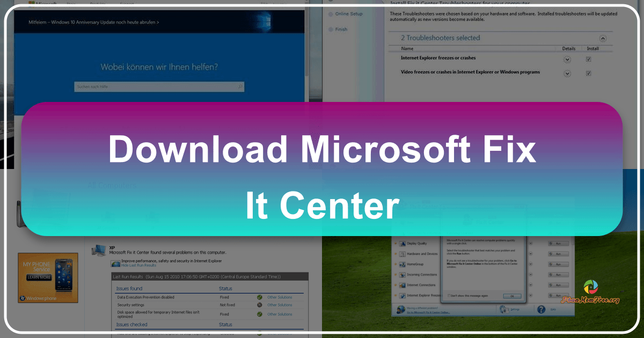Open the Internet Explorer freezes troubleshooter icon
644x338 pixels.
click(402, 296)
